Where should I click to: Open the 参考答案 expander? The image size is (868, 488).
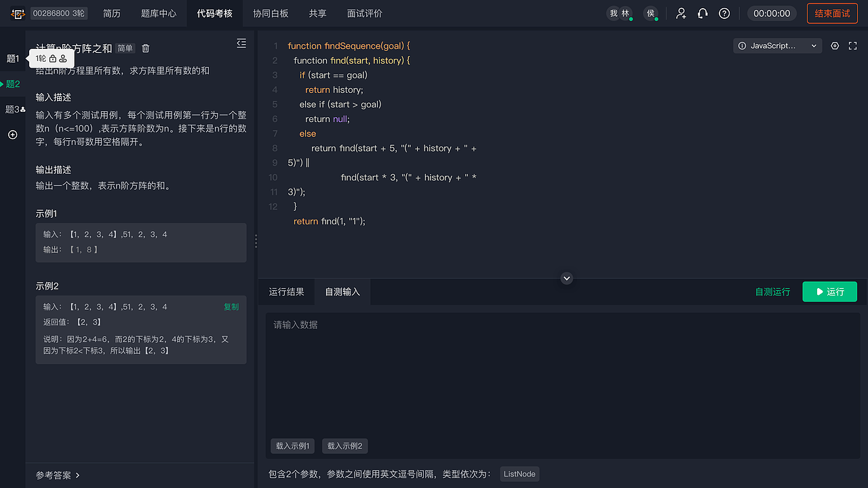[58, 475]
